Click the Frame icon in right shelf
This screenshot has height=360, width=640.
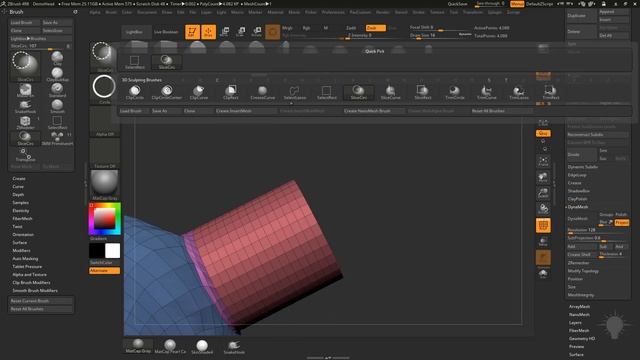pos(543,161)
